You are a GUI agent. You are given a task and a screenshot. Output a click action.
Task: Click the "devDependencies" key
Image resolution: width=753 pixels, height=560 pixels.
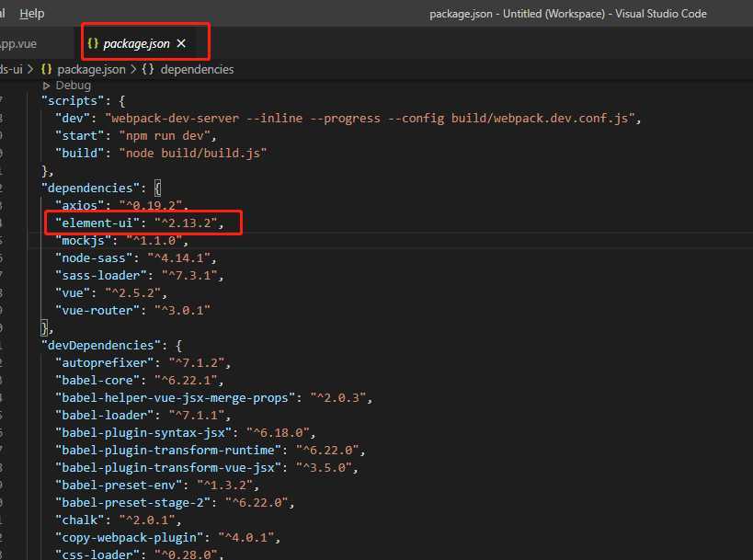pyautogui.click(x=101, y=346)
